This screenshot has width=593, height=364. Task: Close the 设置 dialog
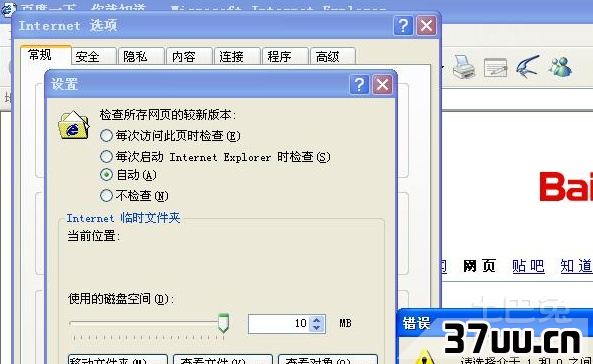(382, 84)
